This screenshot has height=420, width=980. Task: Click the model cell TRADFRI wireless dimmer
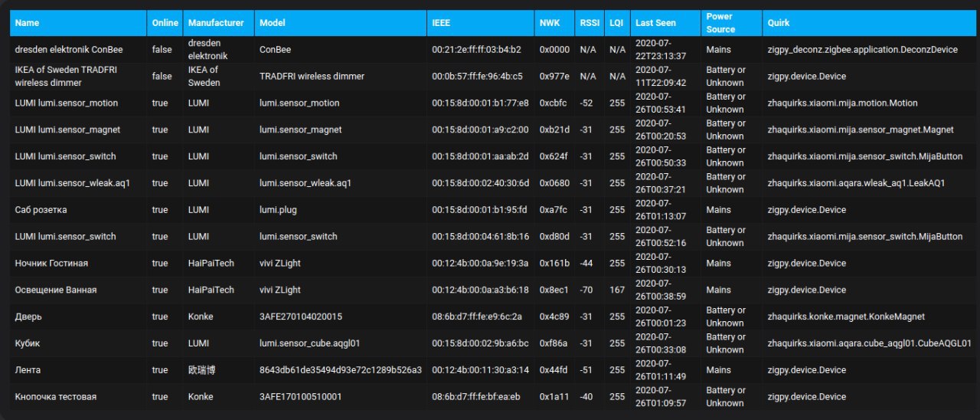click(312, 77)
